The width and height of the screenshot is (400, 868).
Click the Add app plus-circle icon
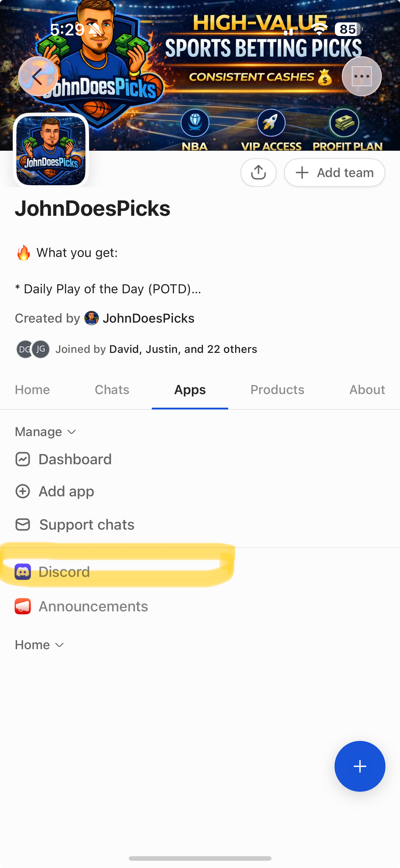[x=23, y=491]
